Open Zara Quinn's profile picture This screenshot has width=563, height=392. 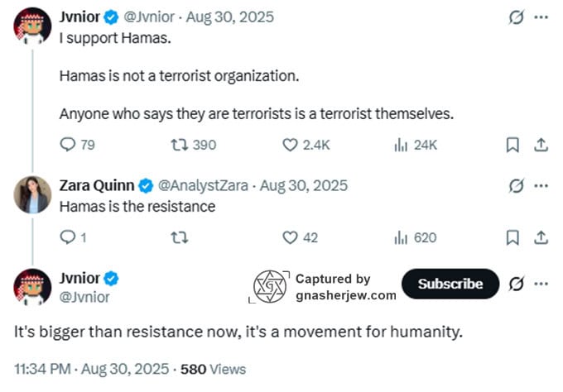click(x=32, y=196)
